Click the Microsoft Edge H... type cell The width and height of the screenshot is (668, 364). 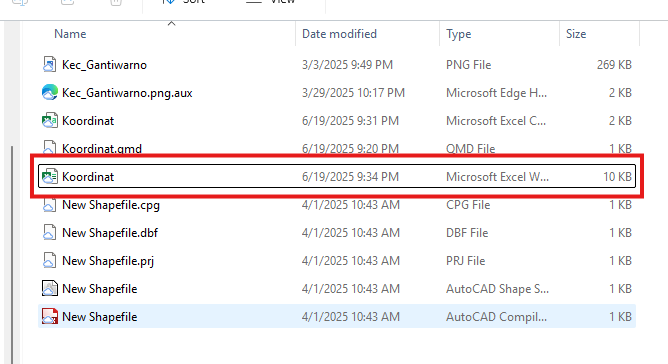tap(496, 93)
